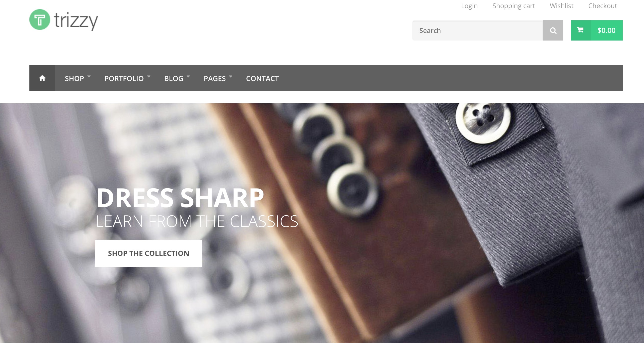
Task: Click the home icon in navigation bar
Action: pos(42,78)
